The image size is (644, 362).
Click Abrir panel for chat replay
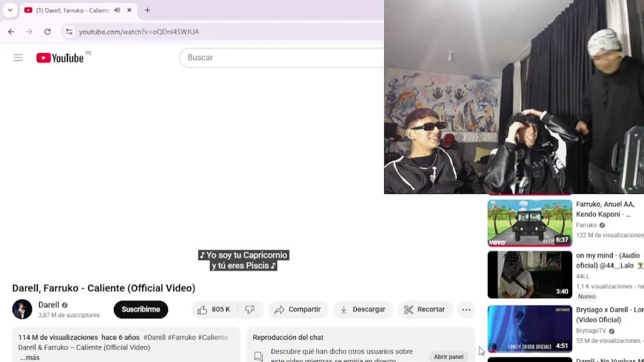(x=449, y=356)
